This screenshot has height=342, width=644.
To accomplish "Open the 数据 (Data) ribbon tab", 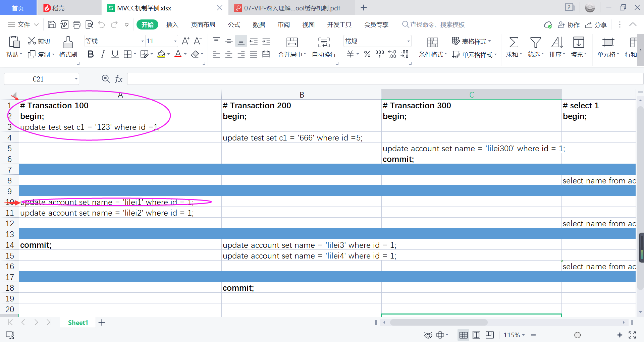I will pyautogui.click(x=259, y=25).
